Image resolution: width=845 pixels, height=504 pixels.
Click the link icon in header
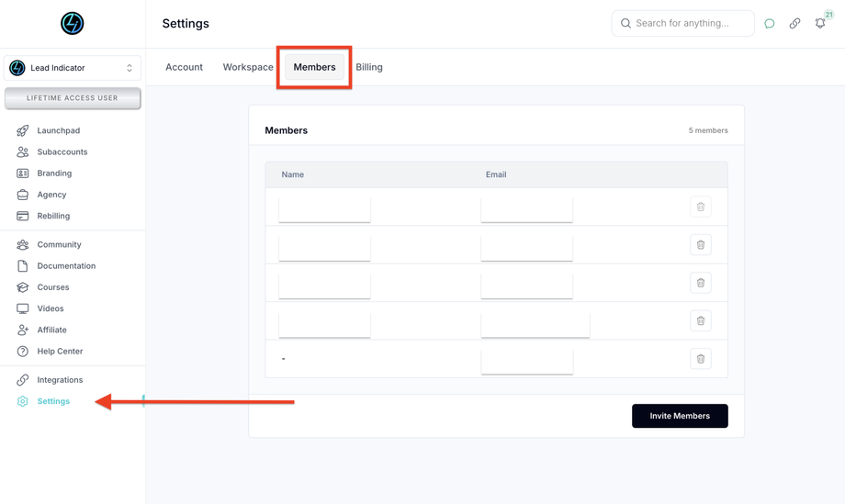pyautogui.click(x=794, y=24)
